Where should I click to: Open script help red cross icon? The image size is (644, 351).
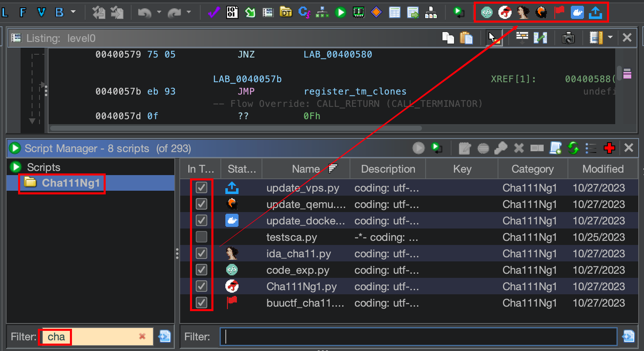point(609,148)
